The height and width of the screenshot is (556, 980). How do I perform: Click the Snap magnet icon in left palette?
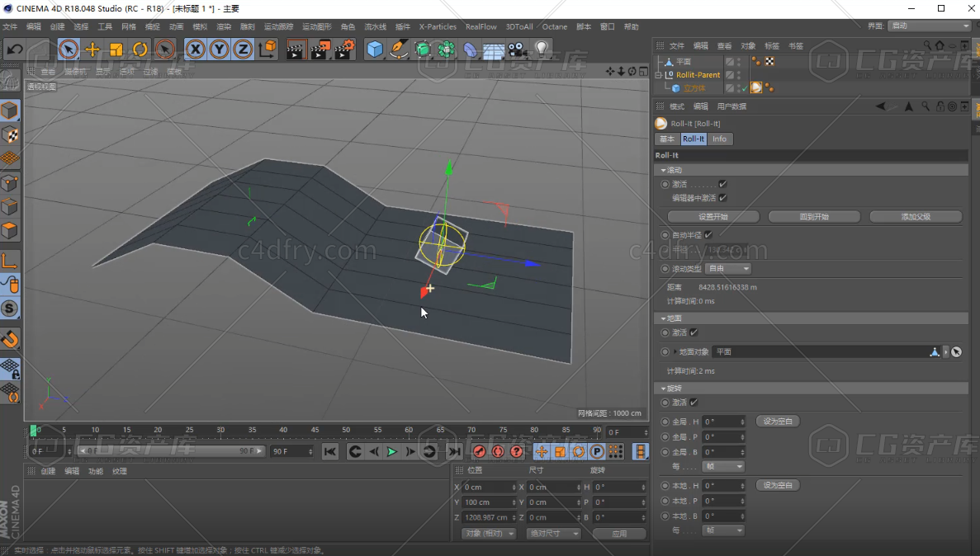(9, 339)
